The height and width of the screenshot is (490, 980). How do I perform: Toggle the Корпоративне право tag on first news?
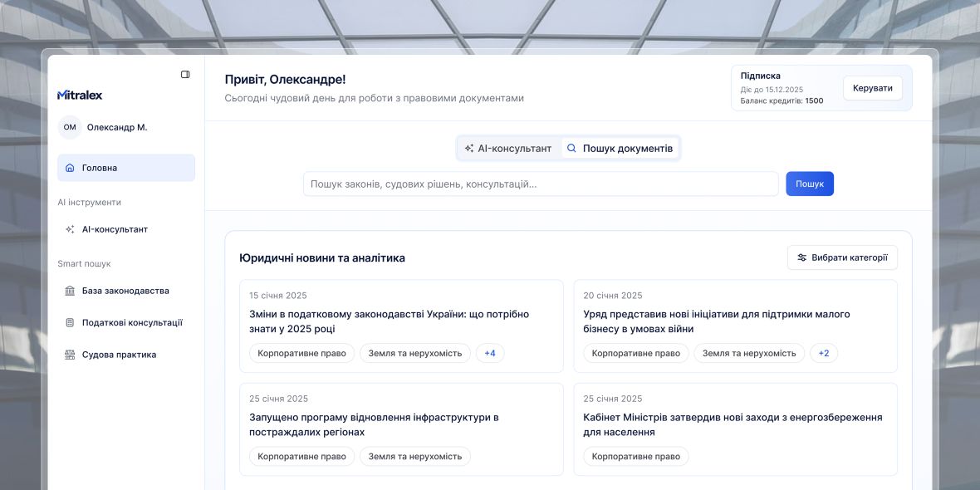point(303,352)
